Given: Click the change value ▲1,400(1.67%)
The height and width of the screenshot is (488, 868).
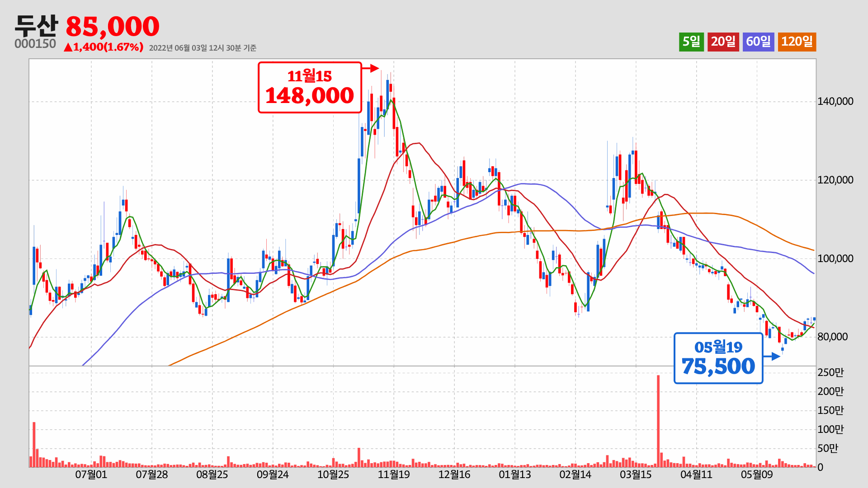Looking at the screenshot, I should (x=104, y=47).
